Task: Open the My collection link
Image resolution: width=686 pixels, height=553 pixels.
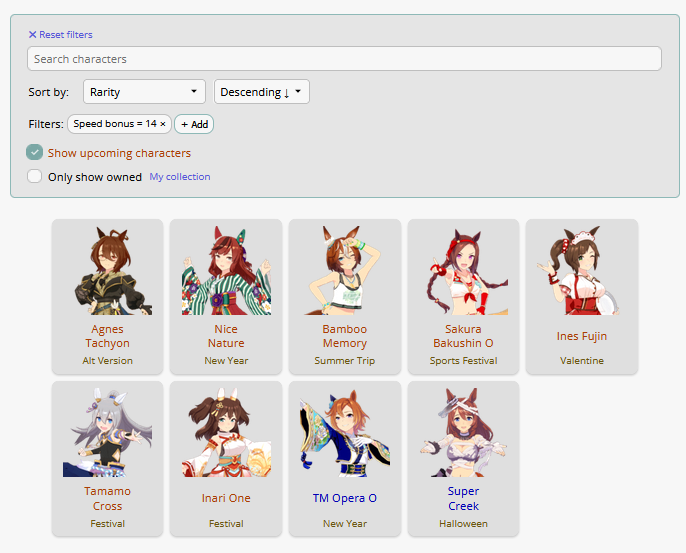Action: click(180, 177)
